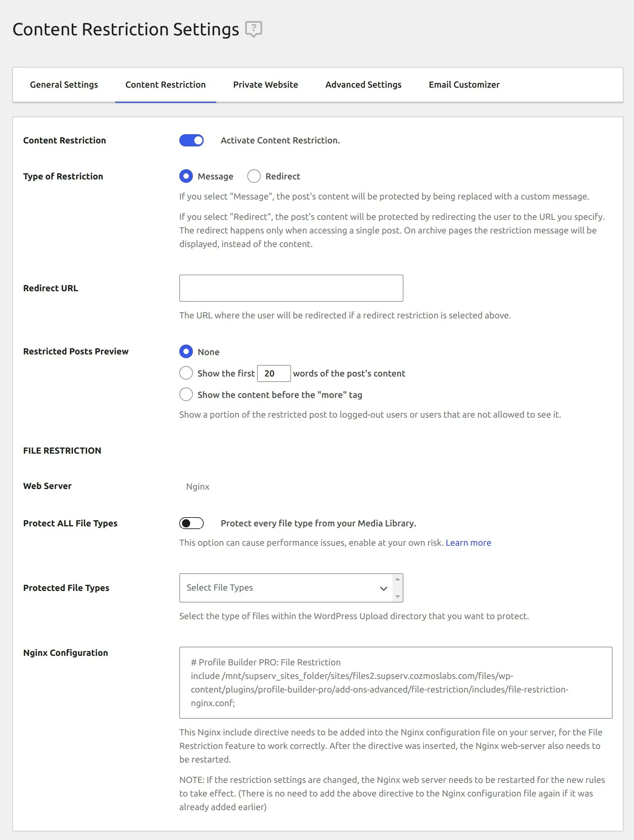The width and height of the screenshot is (634, 840).
Task: Click the word count field showing 20
Action: [274, 374]
